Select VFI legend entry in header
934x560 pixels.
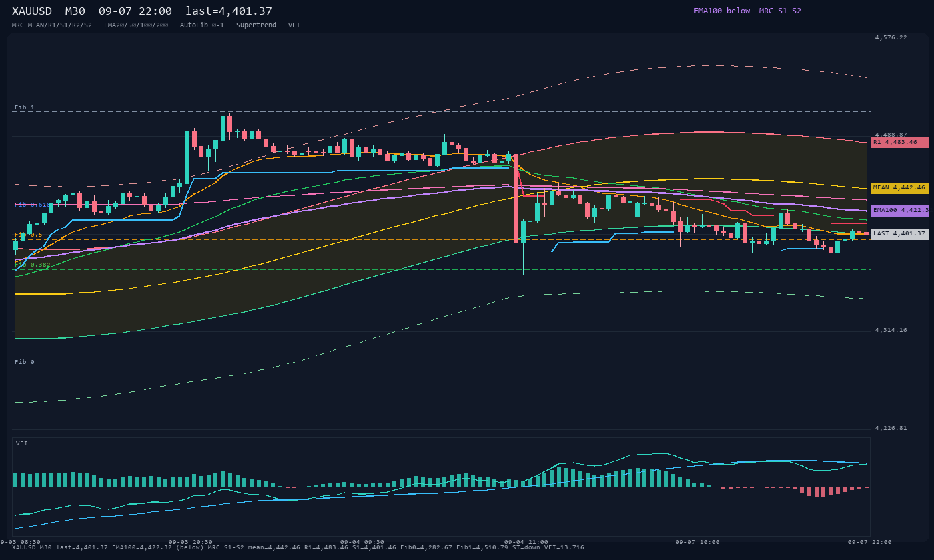[x=294, y=25]
